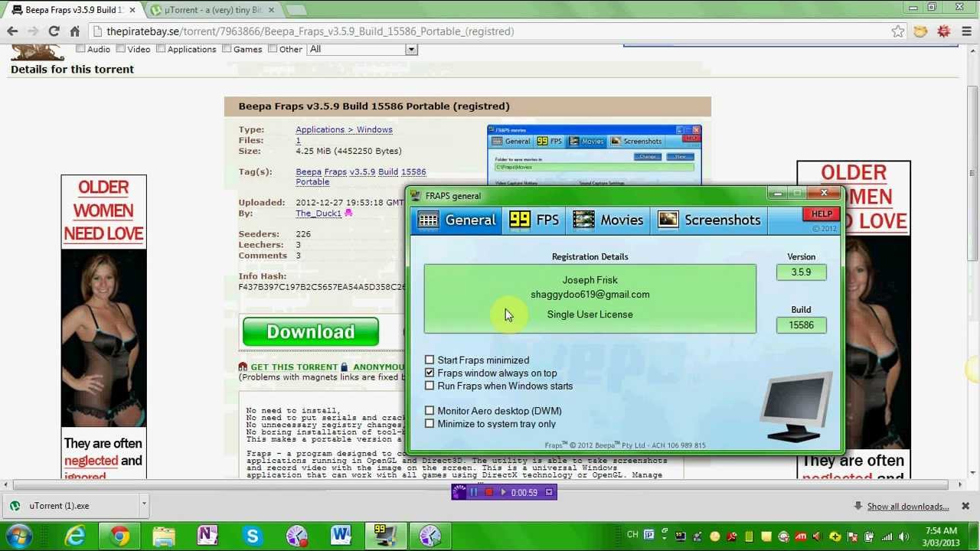Image resolution: width=980 pixels, height=551 pixels.
Task: Launch Internet Explorer from taskbar
Action: click(x=76, y=536)
